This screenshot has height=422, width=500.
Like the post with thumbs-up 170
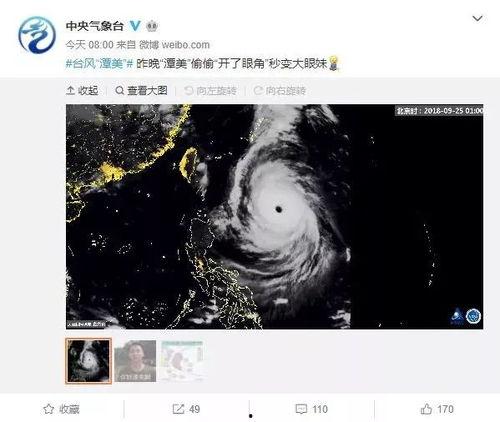(437, 409)
